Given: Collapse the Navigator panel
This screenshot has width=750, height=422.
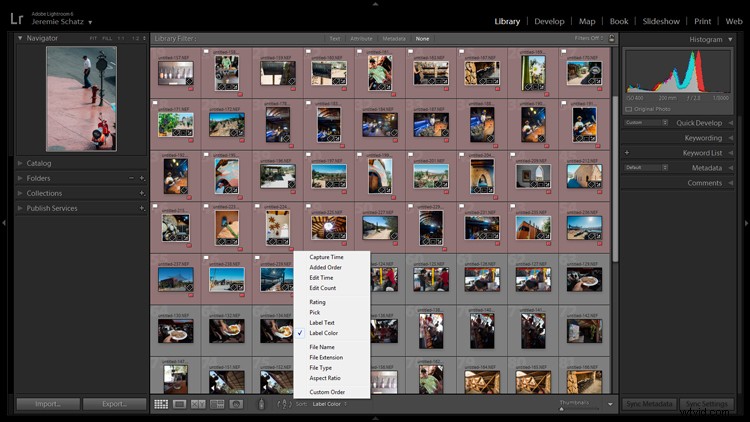Looking at the screenshot, I should (20, 38).
